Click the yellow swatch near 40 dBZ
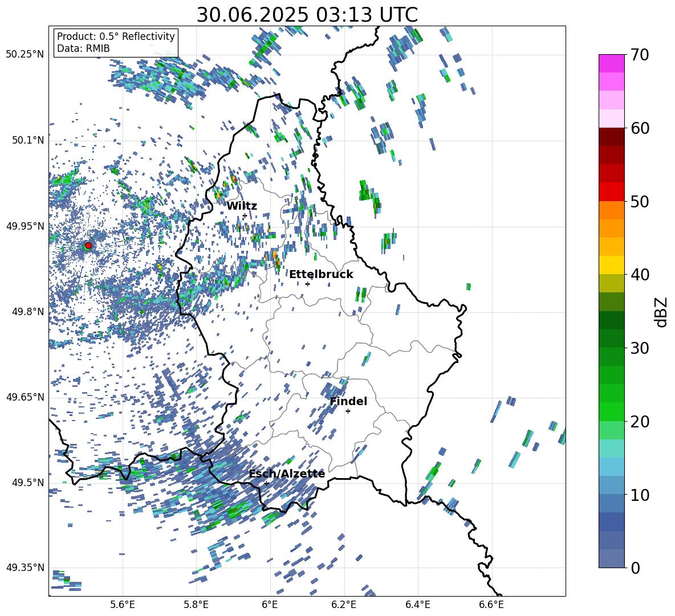Screen dimensions: 675x616 [611, 266]
